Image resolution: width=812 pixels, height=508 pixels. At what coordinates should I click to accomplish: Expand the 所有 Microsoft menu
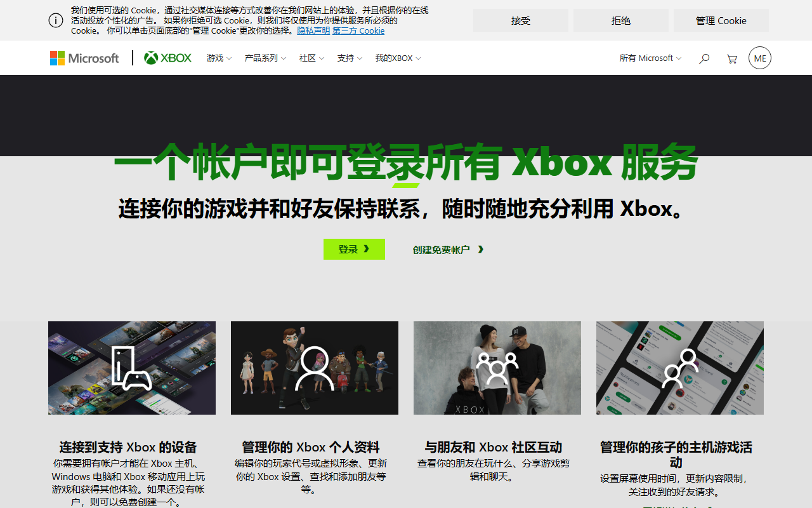point(650,58)
